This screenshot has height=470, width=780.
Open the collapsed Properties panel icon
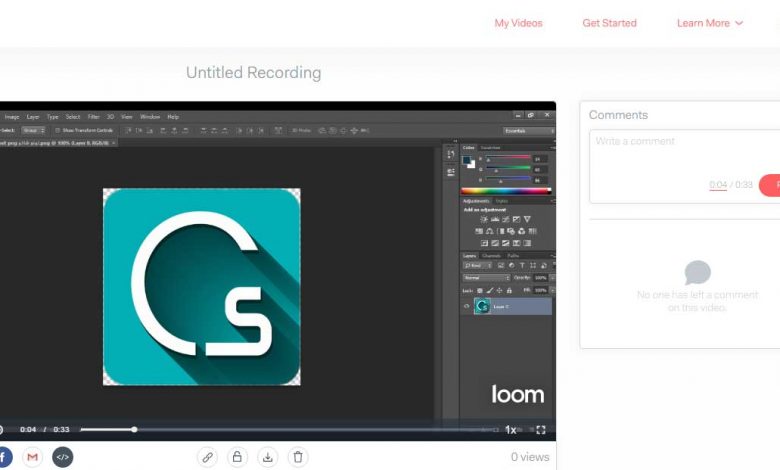(451, 172)
